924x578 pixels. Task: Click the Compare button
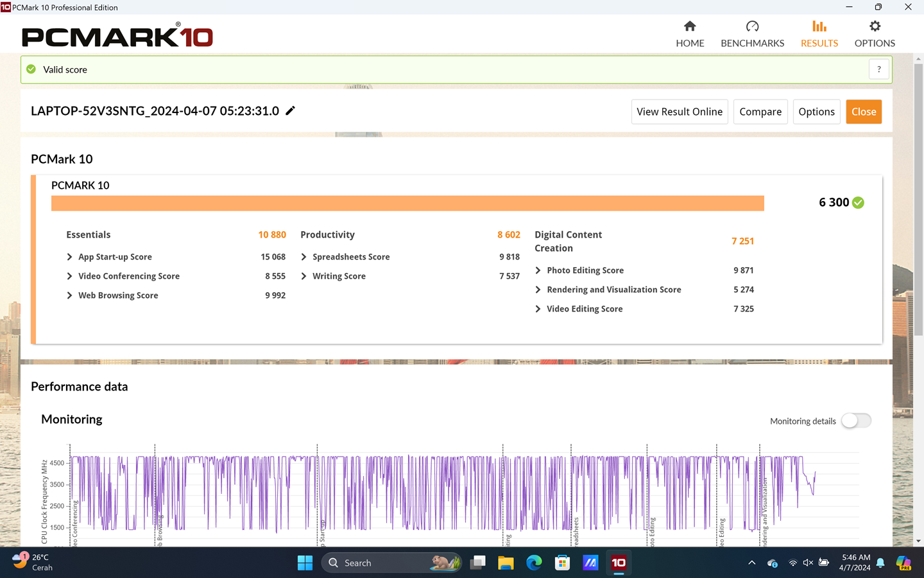click(x=760, y=112)
